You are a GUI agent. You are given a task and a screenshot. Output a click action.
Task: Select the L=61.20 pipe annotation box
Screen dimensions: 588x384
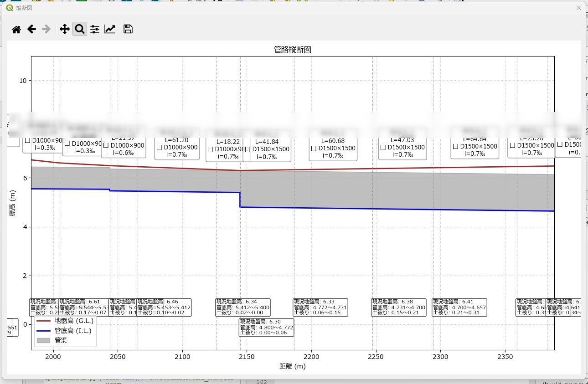point(177,148)
